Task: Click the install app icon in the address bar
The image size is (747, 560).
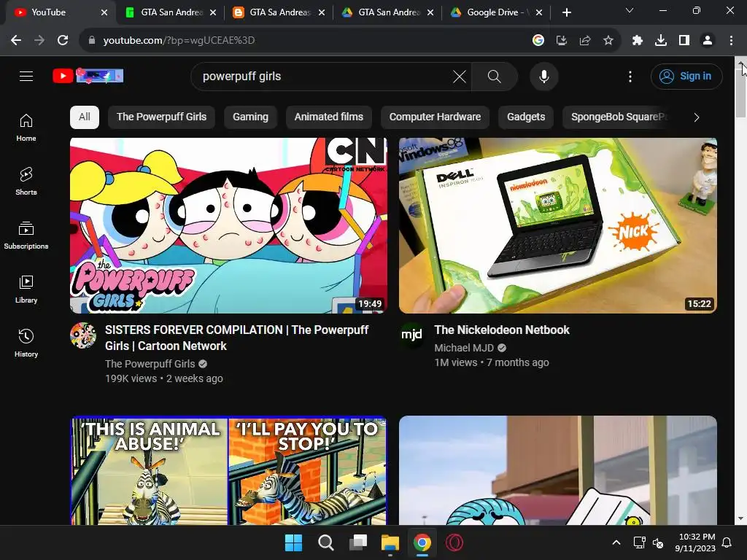Action: tap(562, 41)
